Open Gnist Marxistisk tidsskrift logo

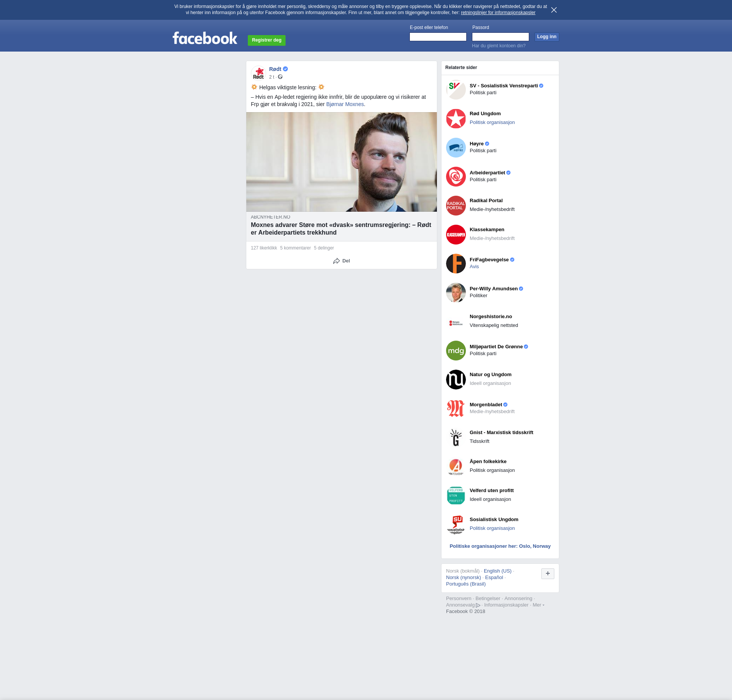456,438
